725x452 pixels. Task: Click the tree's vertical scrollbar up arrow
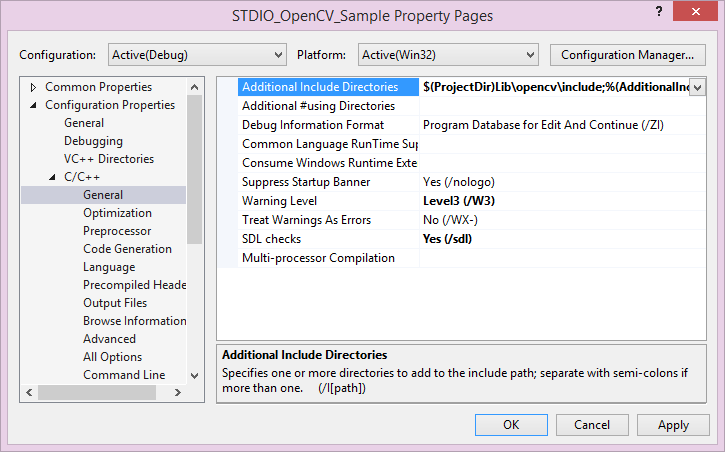click(195, 87)
